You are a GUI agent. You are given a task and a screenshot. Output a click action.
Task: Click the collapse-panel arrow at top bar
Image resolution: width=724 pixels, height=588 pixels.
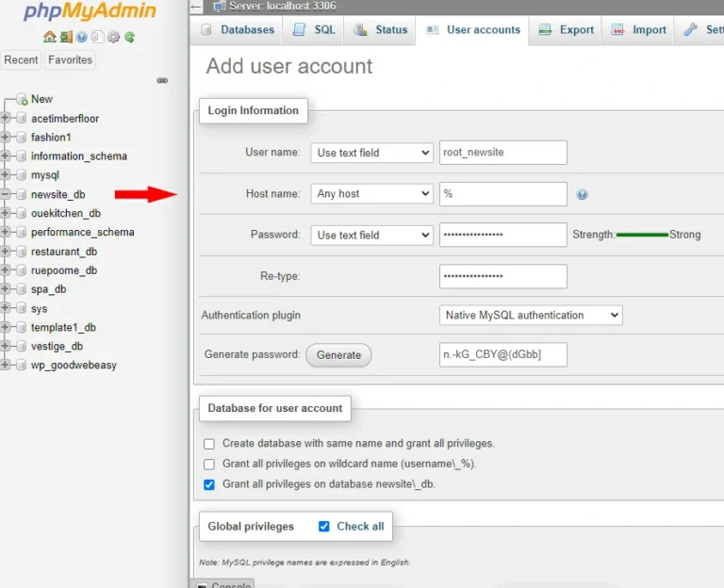(x=196, y=7)
